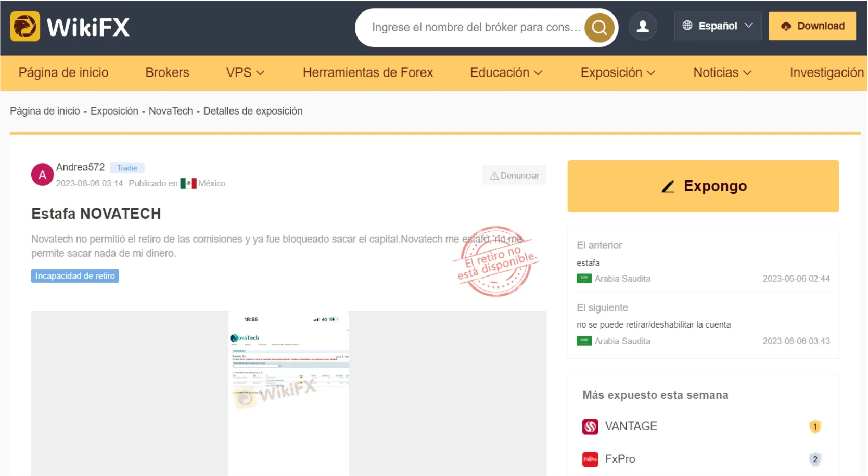Click the Saudi flag under estafa
This screenshot has height=476, width=868.
584,279
